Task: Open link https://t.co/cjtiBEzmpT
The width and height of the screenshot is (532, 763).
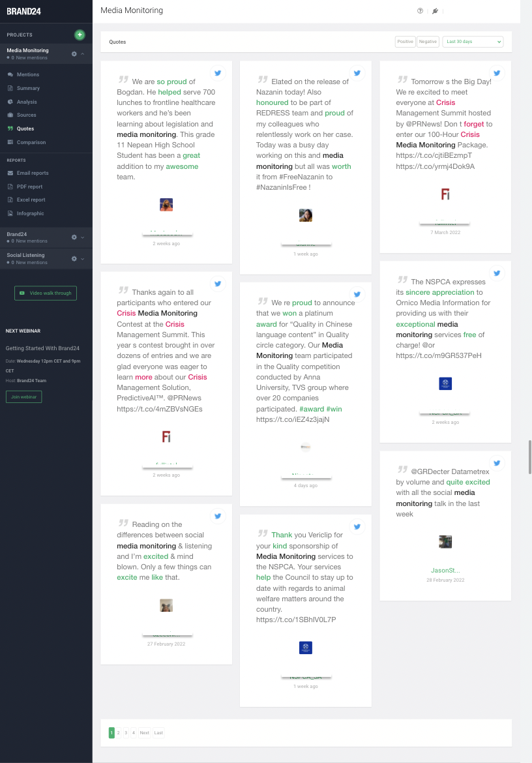Action: [434, 156]
